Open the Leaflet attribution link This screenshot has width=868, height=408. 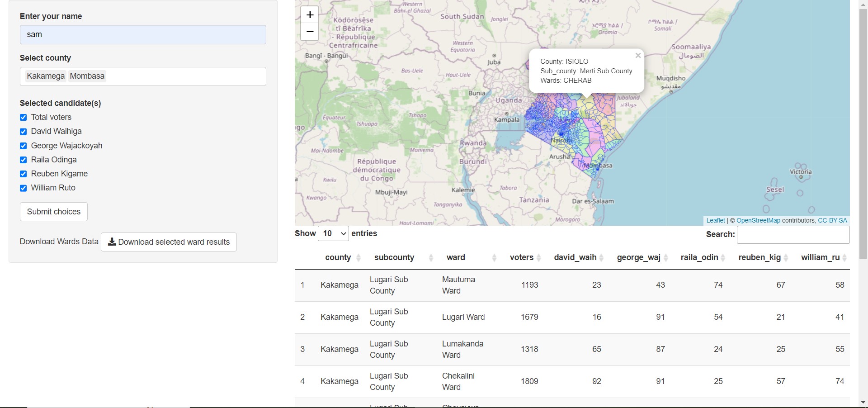click(716, 220)
